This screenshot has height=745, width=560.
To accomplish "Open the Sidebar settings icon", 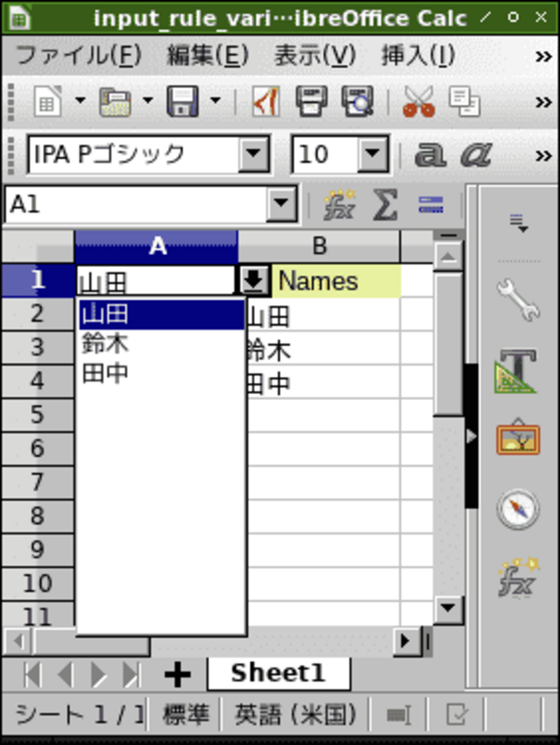I will (x=519, y=223).
